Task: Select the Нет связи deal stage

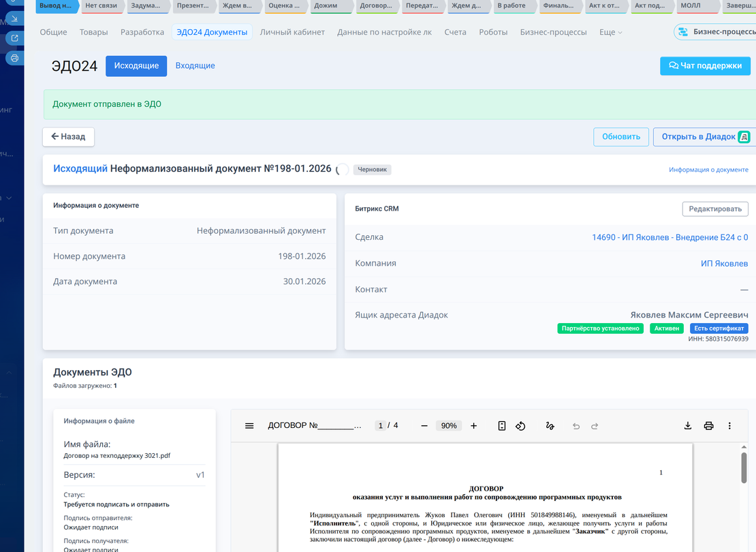Action: (101, 6)
